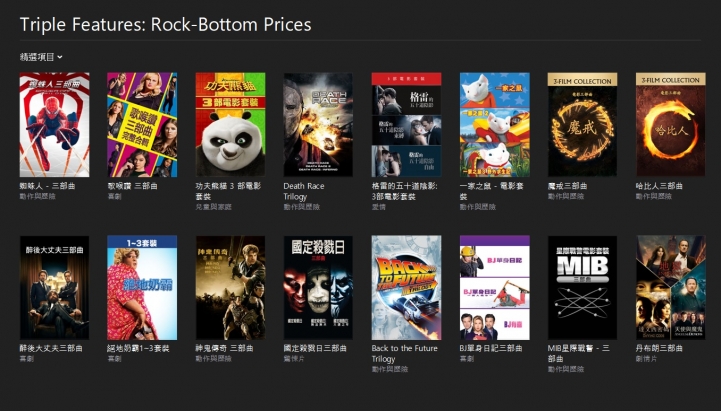Click the Hangover trilogy poster
Image resolution: width=721 pixels, height=411 pixels.
[54, 288]
